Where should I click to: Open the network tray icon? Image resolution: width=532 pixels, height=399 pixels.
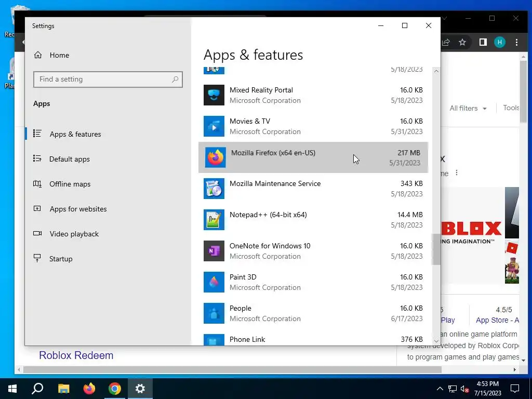click(x=453, y=389)
